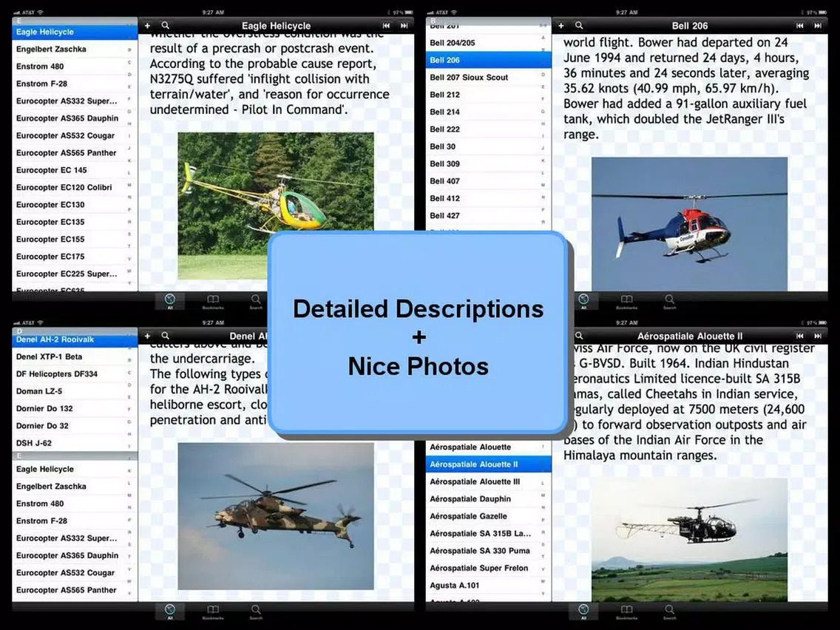Open Aérospatiale Alouette III entry

point(488,481)
